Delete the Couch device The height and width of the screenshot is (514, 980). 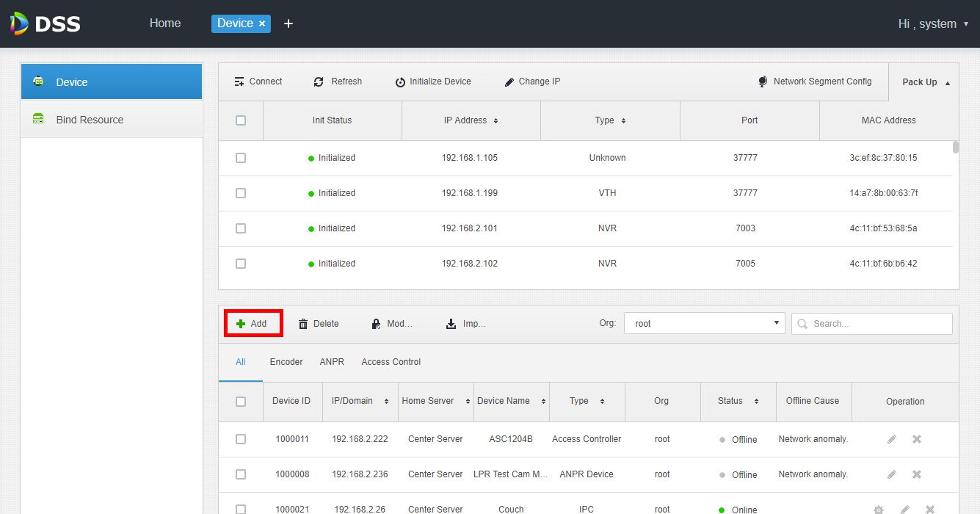pyautogui.click(x=930, y=510)
